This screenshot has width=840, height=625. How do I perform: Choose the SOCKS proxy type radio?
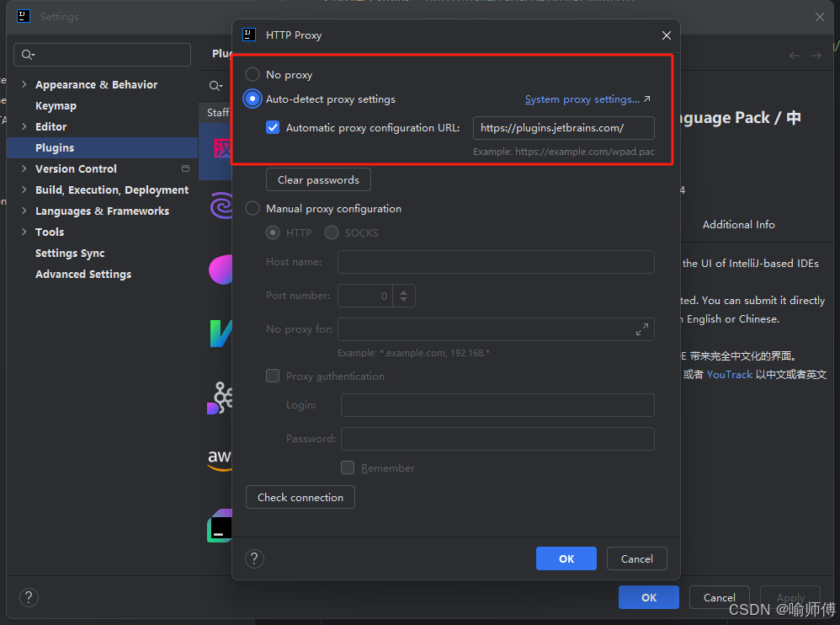(332, 232)
